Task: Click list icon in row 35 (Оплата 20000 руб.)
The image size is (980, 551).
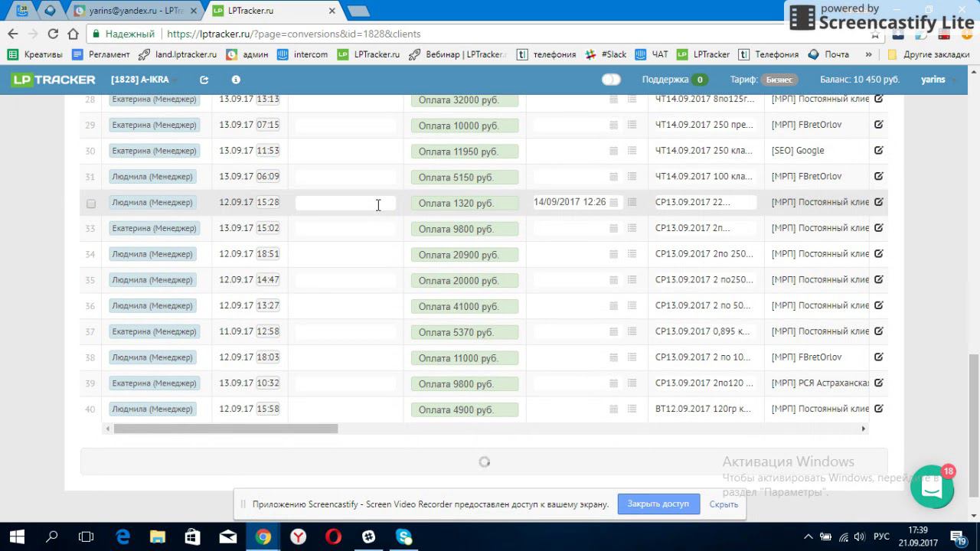Action: point(632,280)
